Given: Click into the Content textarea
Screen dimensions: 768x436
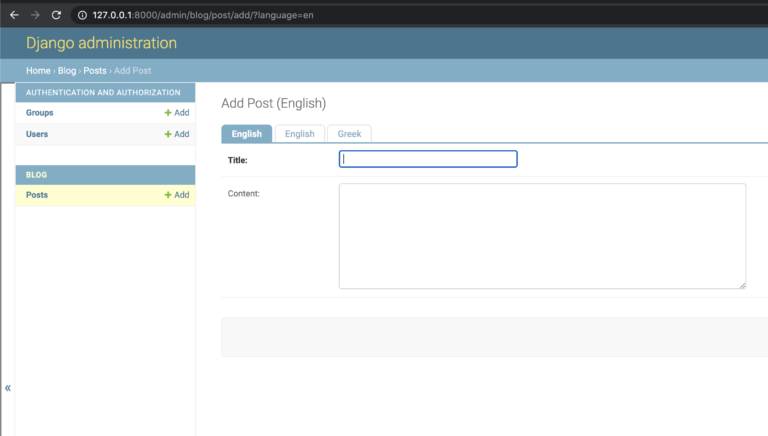Looking at the screenshot, I should (x=542, y=236).
